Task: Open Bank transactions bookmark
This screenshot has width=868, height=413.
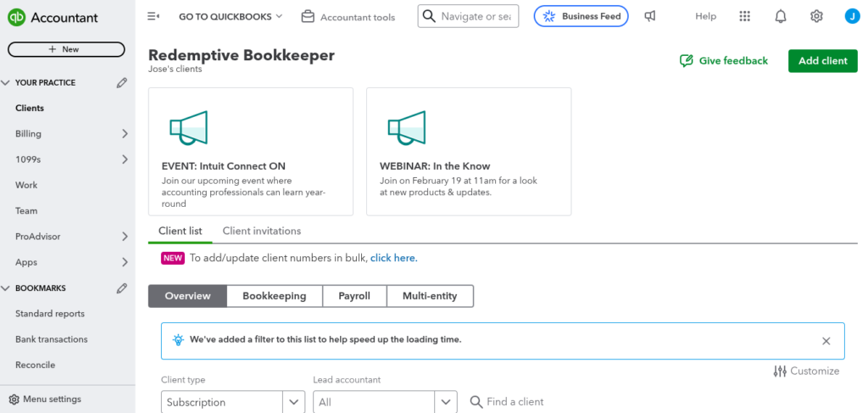Action: point(52,339)
